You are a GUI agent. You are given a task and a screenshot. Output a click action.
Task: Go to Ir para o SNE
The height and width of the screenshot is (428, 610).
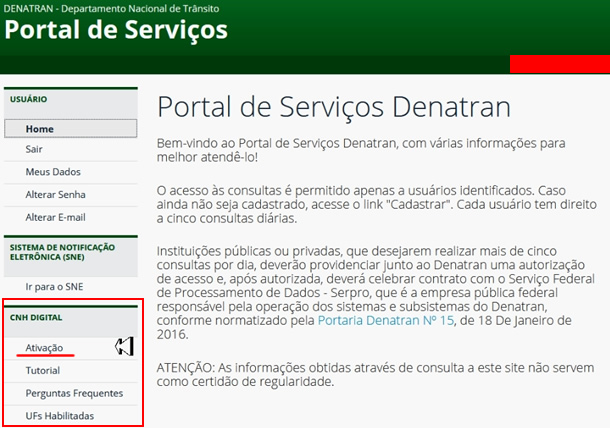[54, 287]
